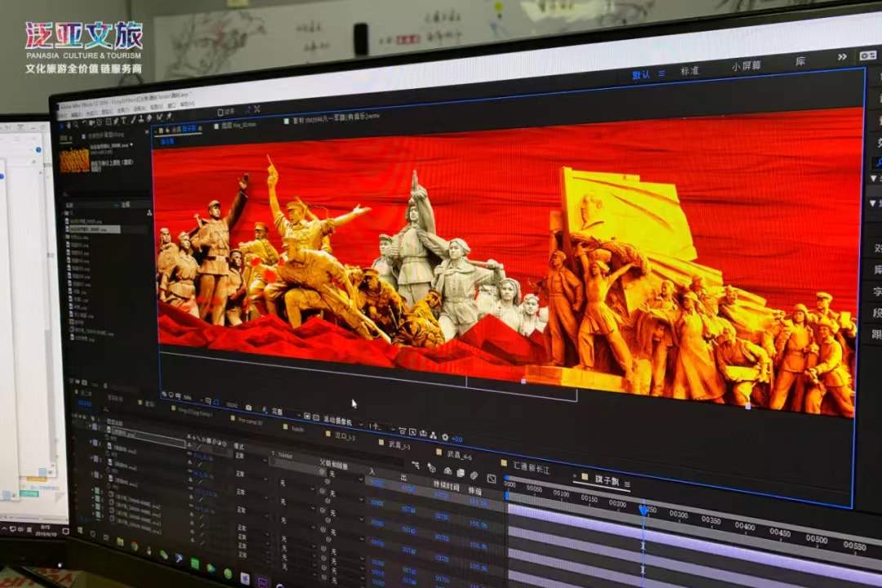Switch to the 小屏幕 workspace
The image size is (882, 588).
click(x=746, y=66)
